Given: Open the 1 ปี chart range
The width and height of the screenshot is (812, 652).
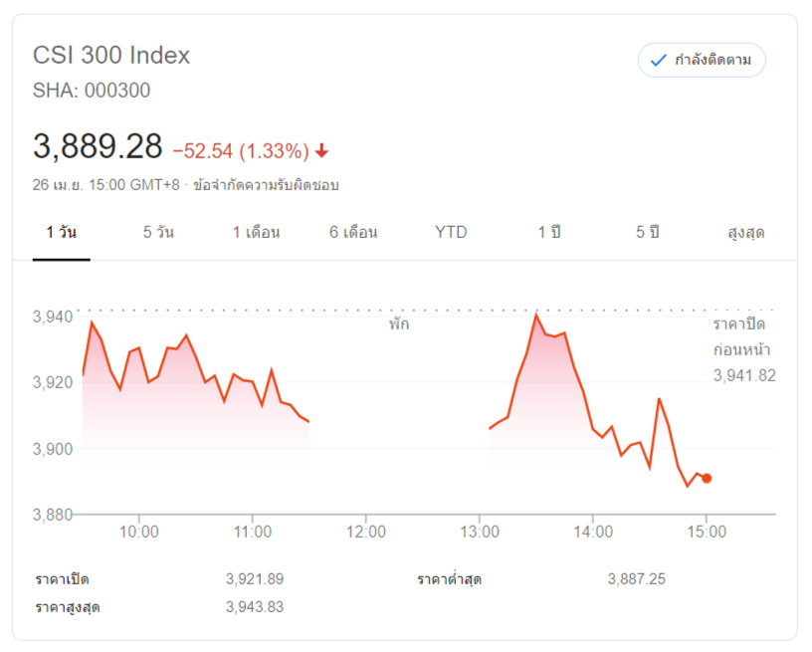Looking at the screenshot, I should [549, 233].
